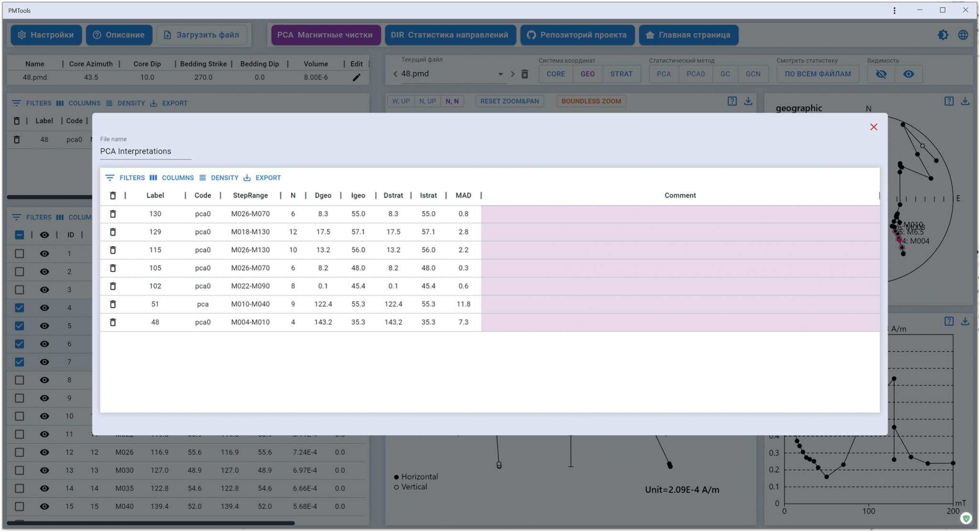Screen dimensions: 980x532
Task: Toggle eye visibility for step row 12
Action: (44, 453)
